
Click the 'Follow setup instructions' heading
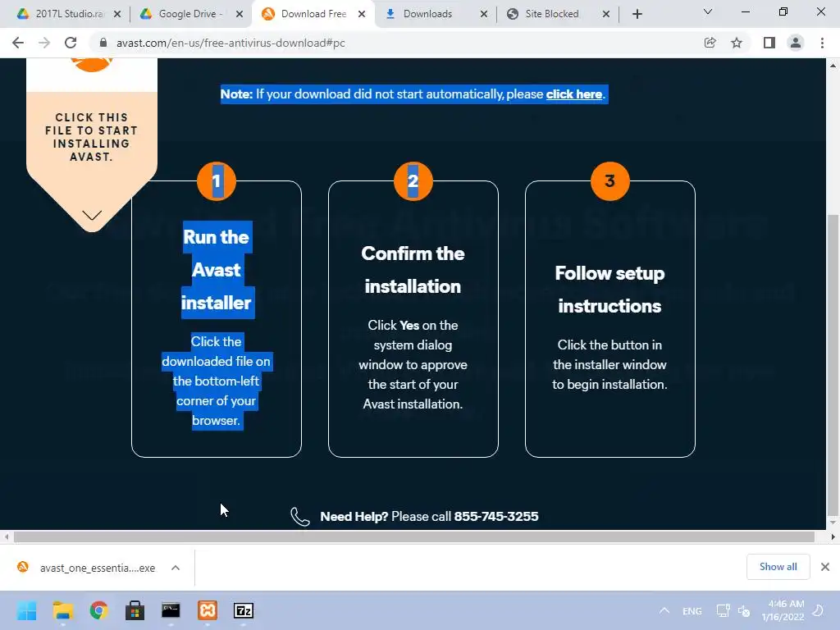[x=609, y=290]
